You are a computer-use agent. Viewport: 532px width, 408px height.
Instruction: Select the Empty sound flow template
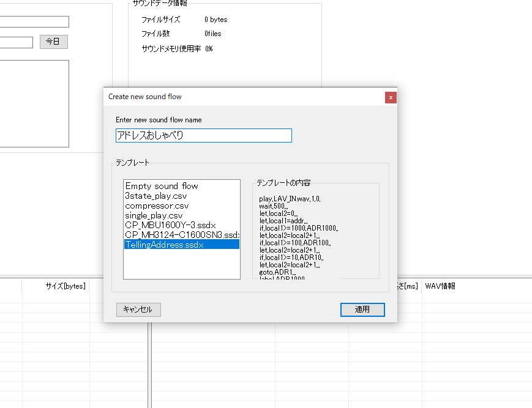pyautogui.click(x=162, y=186)
